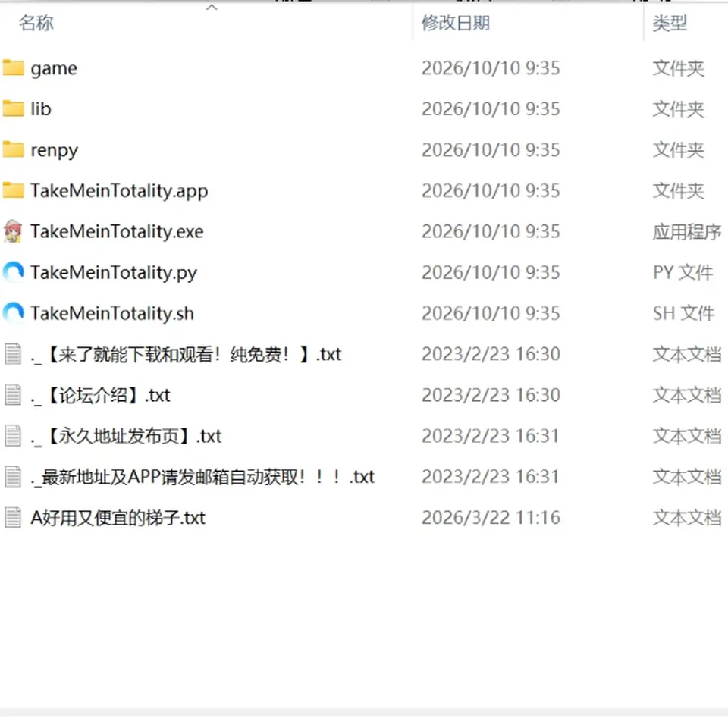Viewport: 728px width, 718px height.
Task: Sort files by 修改日期 column header
Action: pos(456,23)
